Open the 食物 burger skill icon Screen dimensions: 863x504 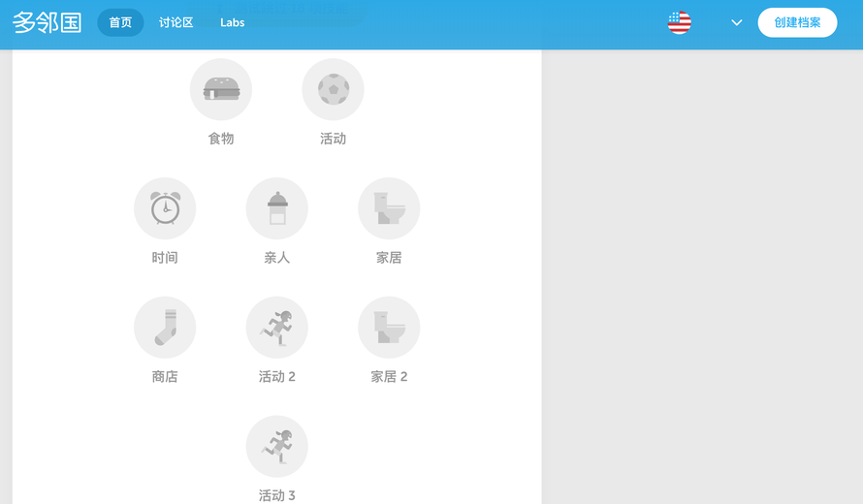pyautogui.click(x=221, y=89)
